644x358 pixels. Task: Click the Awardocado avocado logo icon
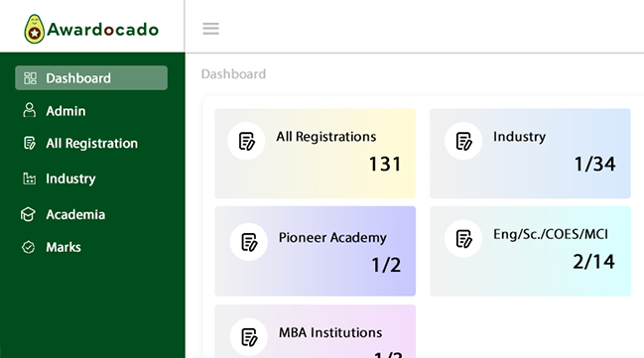coord(34,29)
